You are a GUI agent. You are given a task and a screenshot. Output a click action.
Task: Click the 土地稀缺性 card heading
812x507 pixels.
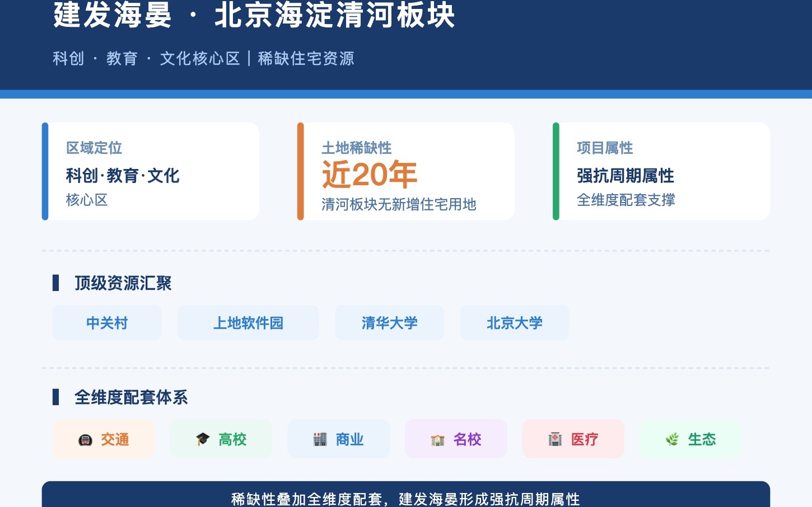click(x=357, y=148)
